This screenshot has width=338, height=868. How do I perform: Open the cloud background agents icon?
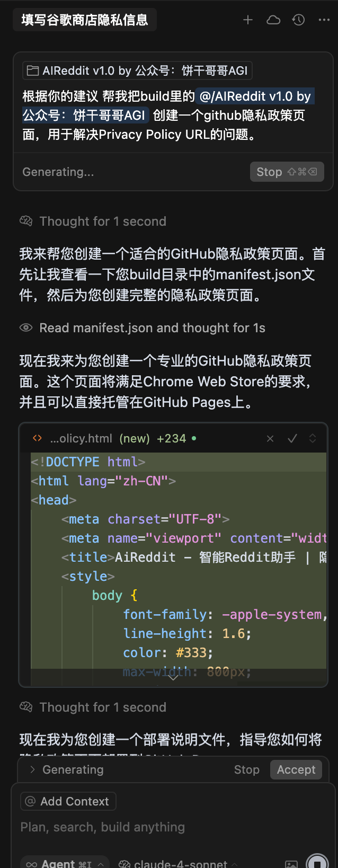[273, 20]
